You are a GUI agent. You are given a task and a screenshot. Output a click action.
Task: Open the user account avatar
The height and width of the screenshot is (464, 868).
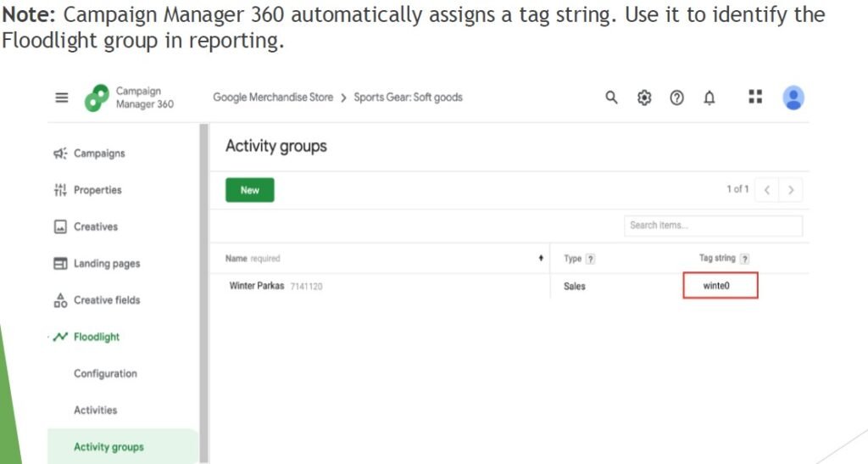click(x=793, y=98)
